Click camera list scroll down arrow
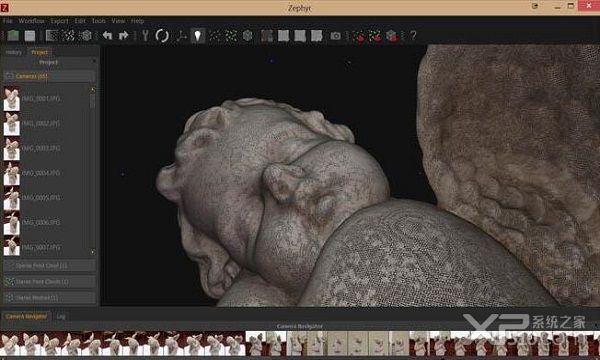This screenshot has height=360, width=600. (x=93, y=252)
